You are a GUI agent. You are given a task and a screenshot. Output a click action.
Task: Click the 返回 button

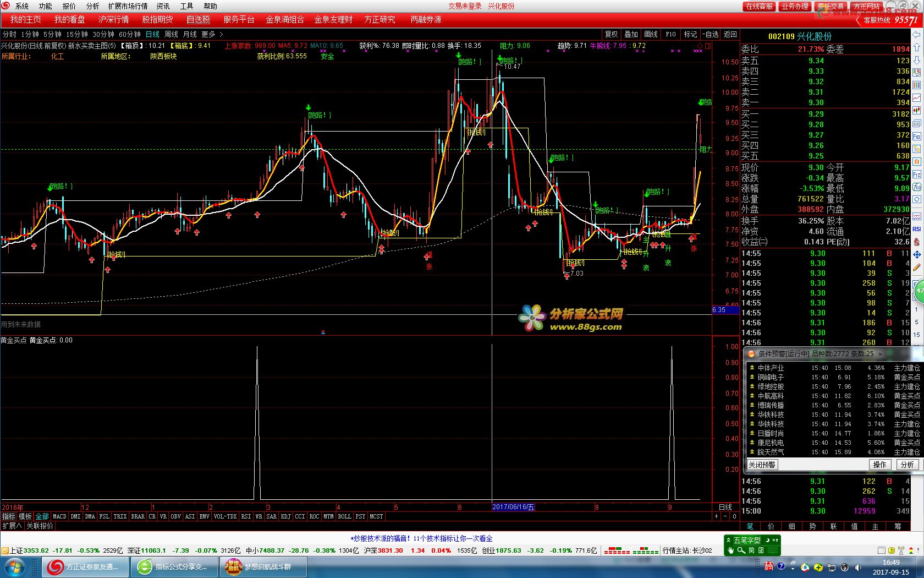click(730, 34)
